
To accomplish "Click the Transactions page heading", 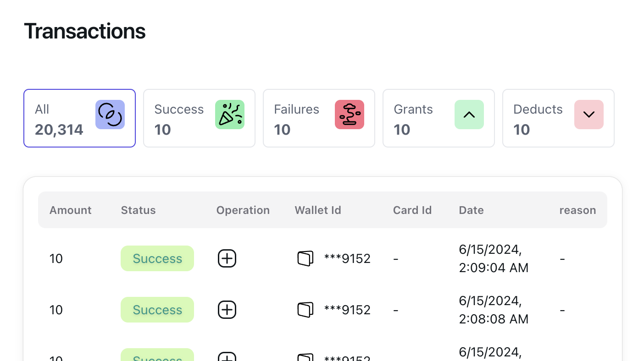I will [85, 31].
